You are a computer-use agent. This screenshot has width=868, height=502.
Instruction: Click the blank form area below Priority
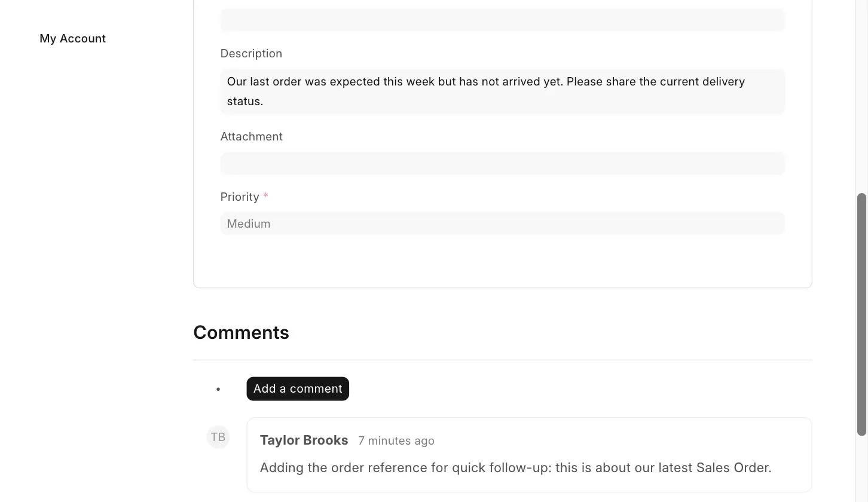click(x=502, y=261)
